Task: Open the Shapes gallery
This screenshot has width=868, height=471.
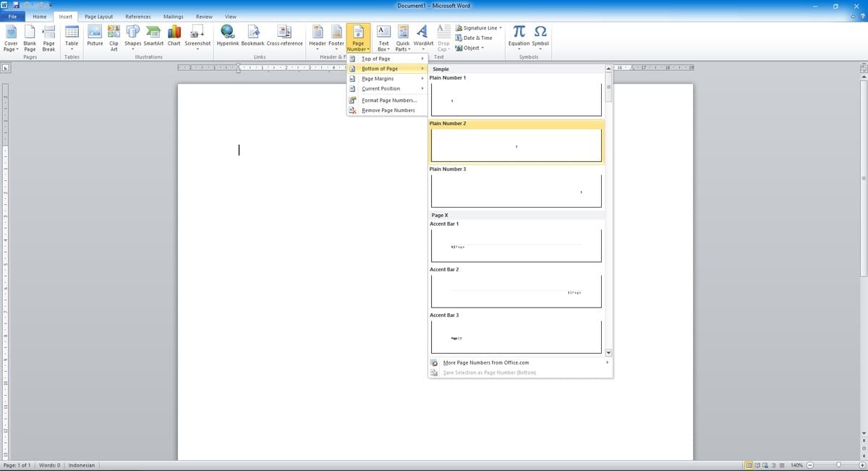Action: pos(132,35)
